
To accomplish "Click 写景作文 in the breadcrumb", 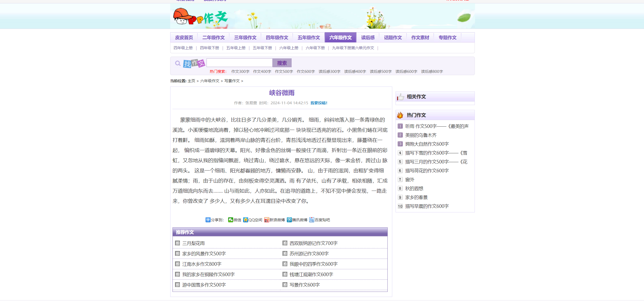I will click(x=232, y=81).
